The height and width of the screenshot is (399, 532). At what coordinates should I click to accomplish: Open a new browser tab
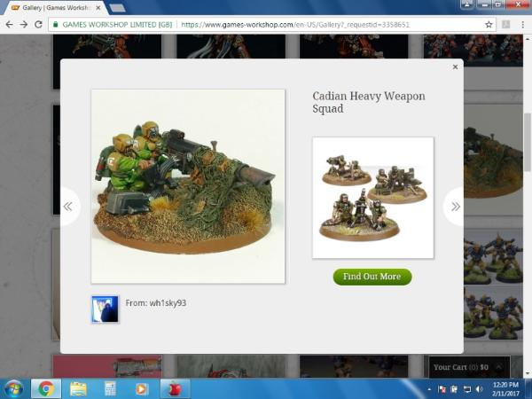click(117, 8)
